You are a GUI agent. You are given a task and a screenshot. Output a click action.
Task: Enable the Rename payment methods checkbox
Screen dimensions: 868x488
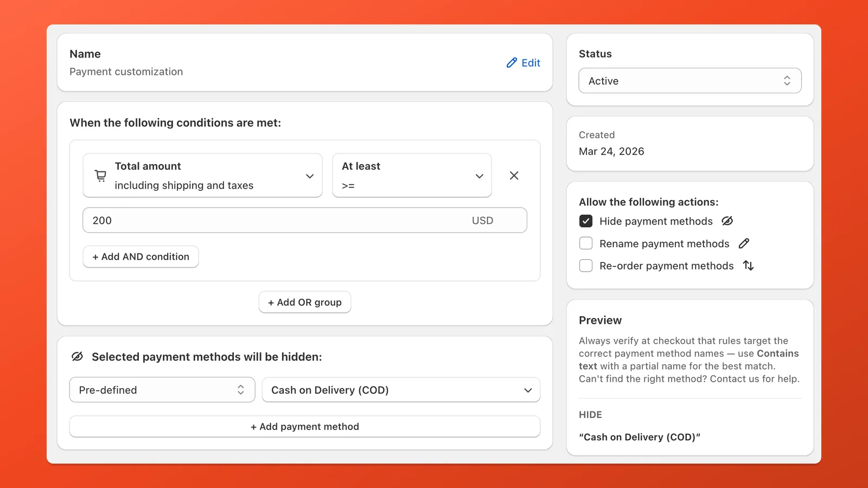point(585,243)
